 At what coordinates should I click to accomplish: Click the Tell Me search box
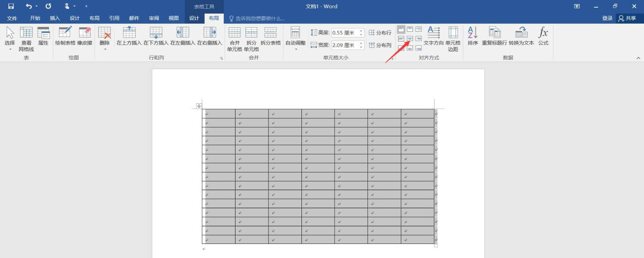[x=258, y=18]
